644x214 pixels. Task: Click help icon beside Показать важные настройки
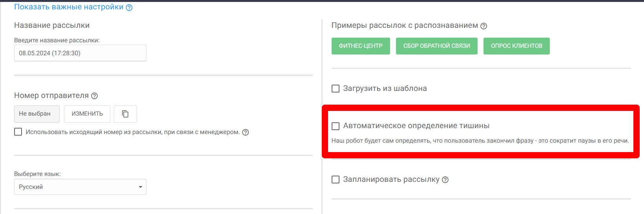(x=129, y=7)
